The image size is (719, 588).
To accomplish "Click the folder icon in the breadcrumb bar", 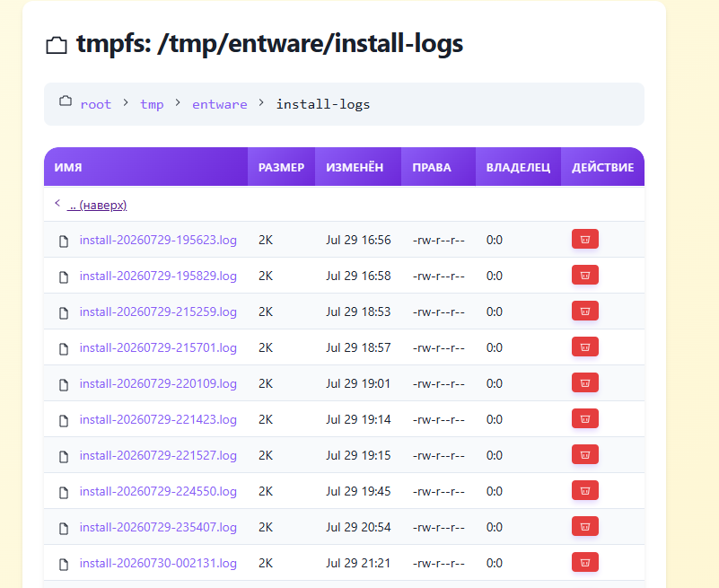I will 66,101.
